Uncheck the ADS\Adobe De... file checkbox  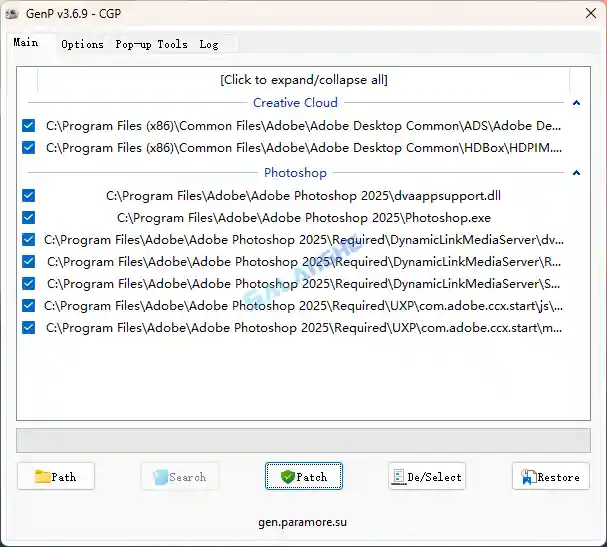point(28,125)
